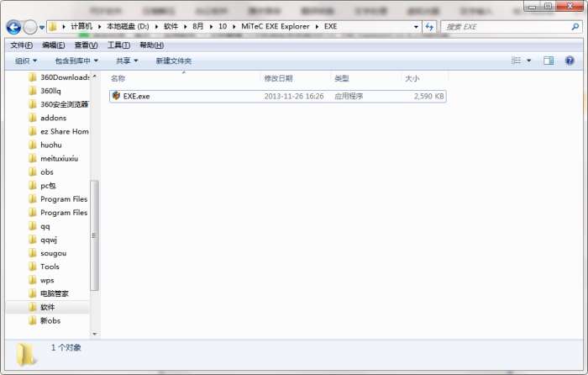Open the 工具(T) menu
The image size is (588, 375).
tap(118, 45)
